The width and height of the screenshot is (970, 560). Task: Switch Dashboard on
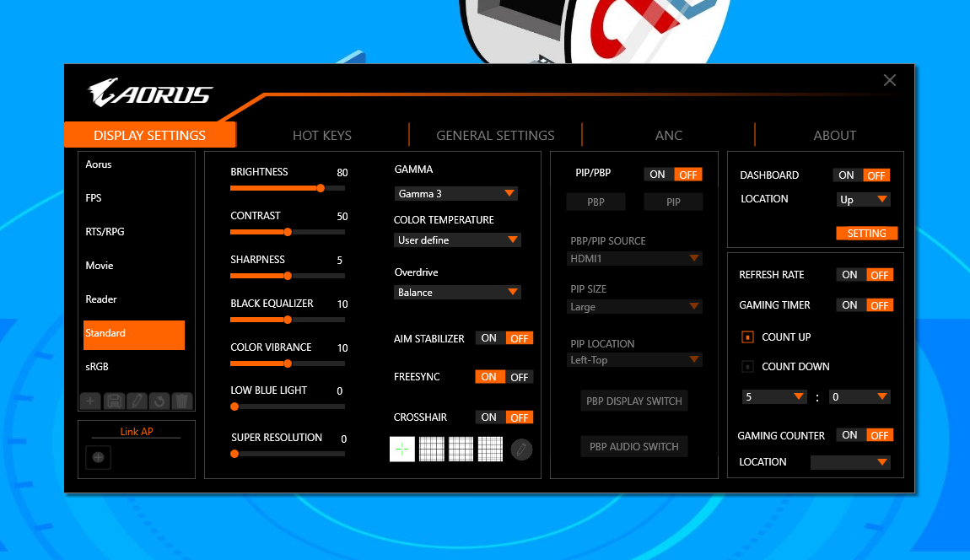point(846,175)
